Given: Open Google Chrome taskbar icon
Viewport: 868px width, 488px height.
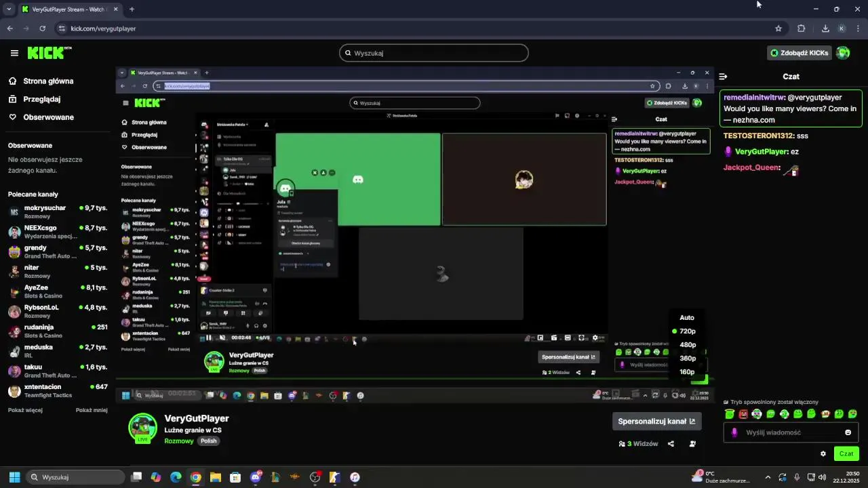Looking at the screenshot, I should (195, 477).
